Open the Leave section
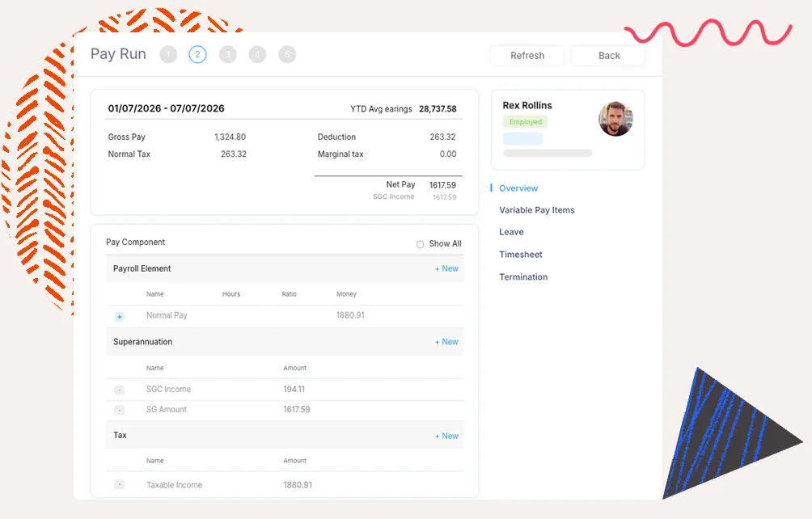Image resolution: width=812 pixels, height=519 pixels. [x=511, y=233]
